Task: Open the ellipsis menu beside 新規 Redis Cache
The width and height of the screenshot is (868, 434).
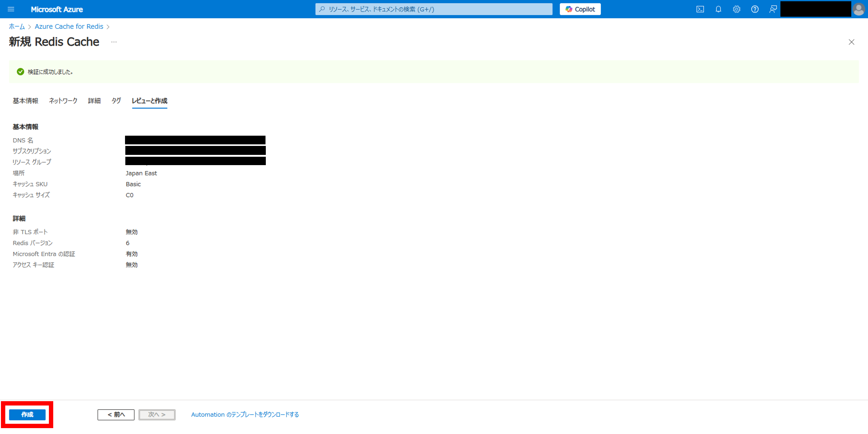Action: (114, 42)
